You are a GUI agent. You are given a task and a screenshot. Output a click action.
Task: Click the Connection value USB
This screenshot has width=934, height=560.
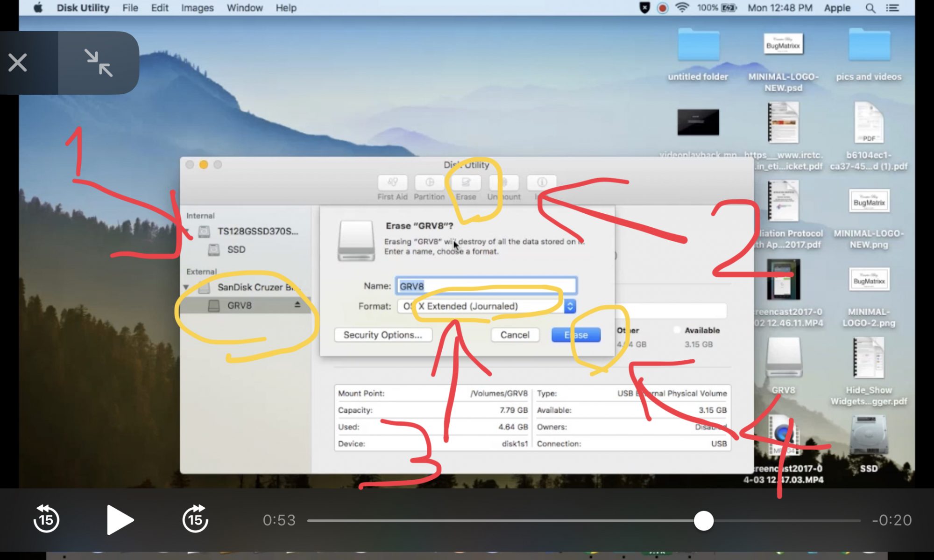[719, 444]
